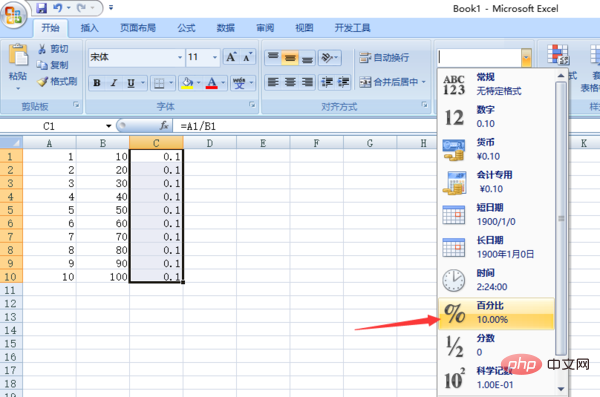This screenshot has width=600, height=397.
Task: Open the underline style dropdown arrow
Action: point(143,83)
